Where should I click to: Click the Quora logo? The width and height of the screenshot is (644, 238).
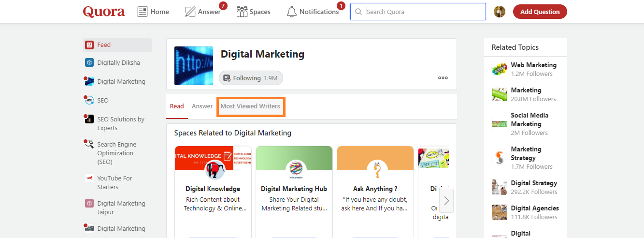(x=104, y=12)
